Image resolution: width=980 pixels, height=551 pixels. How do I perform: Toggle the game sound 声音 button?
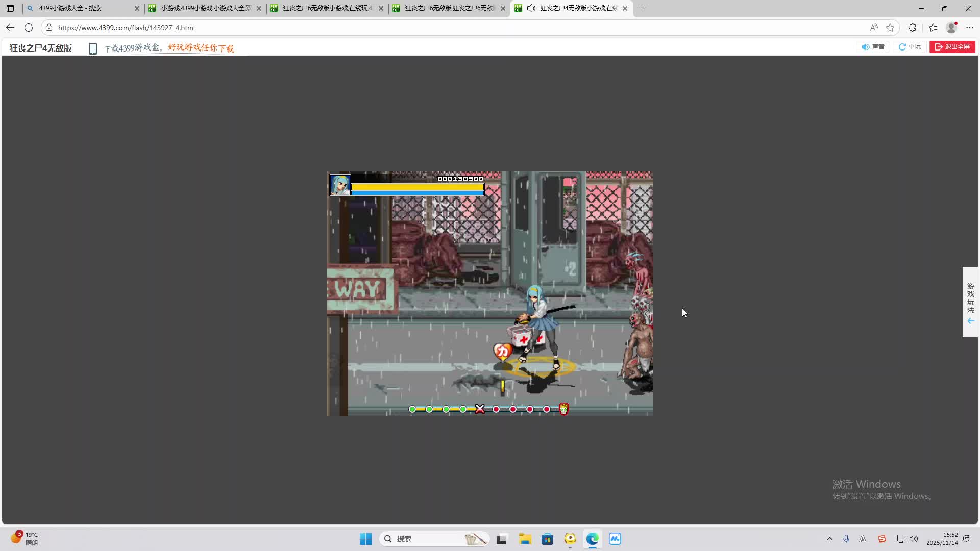pos(873,47)
